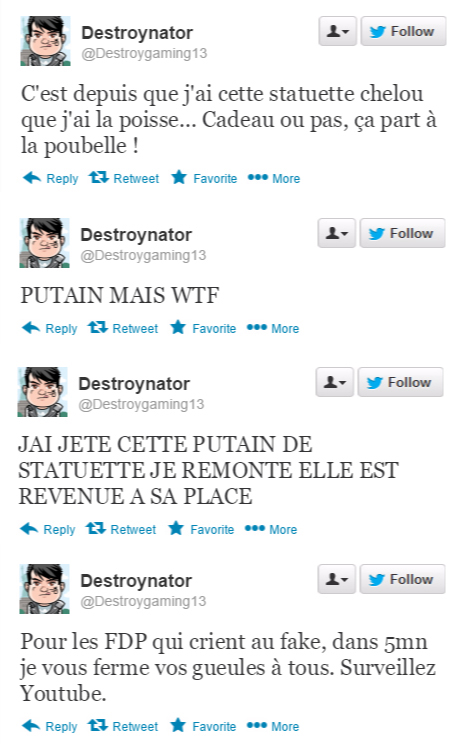Reply to the JAI JETE CETTE statuette tweet
The image size is (462, 746).
pyautogui.click(x=48, y=529)
